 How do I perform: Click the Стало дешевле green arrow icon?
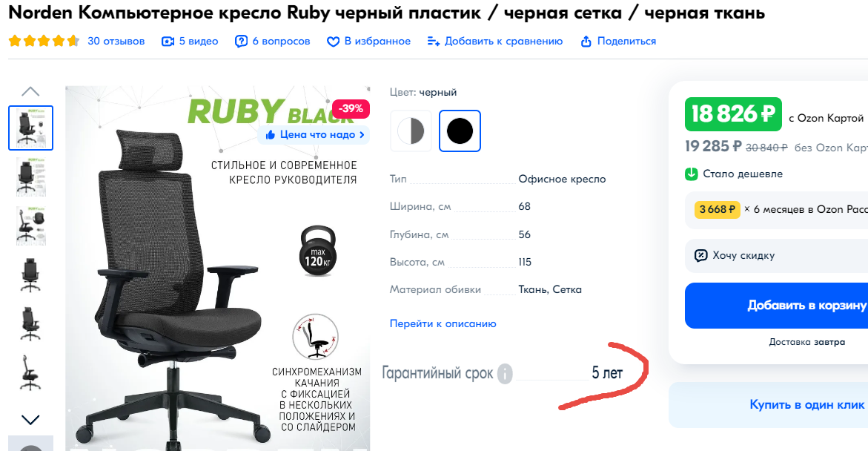pos(692,174)
